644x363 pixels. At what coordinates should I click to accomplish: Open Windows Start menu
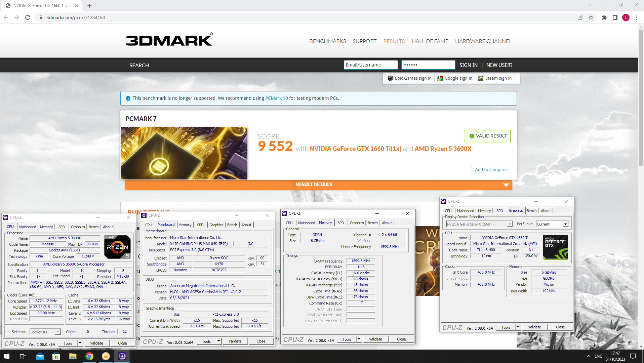pos(6,356)
